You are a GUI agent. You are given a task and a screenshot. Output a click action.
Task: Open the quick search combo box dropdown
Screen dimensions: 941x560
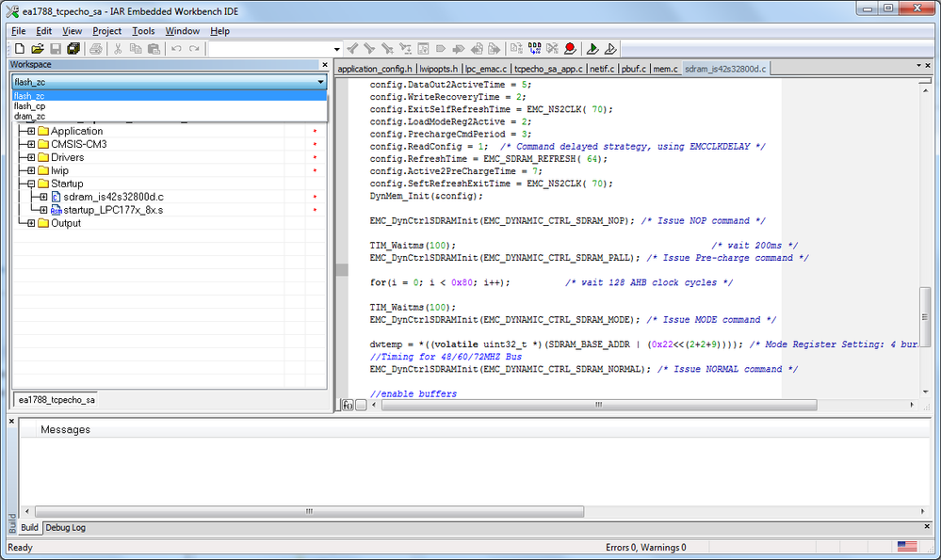(336, 49)
